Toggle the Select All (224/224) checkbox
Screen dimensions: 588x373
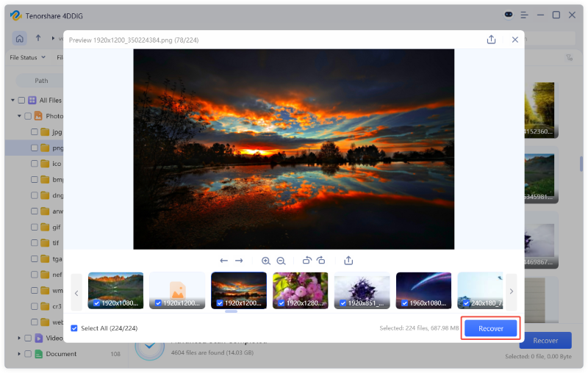[x=74, y=328]
